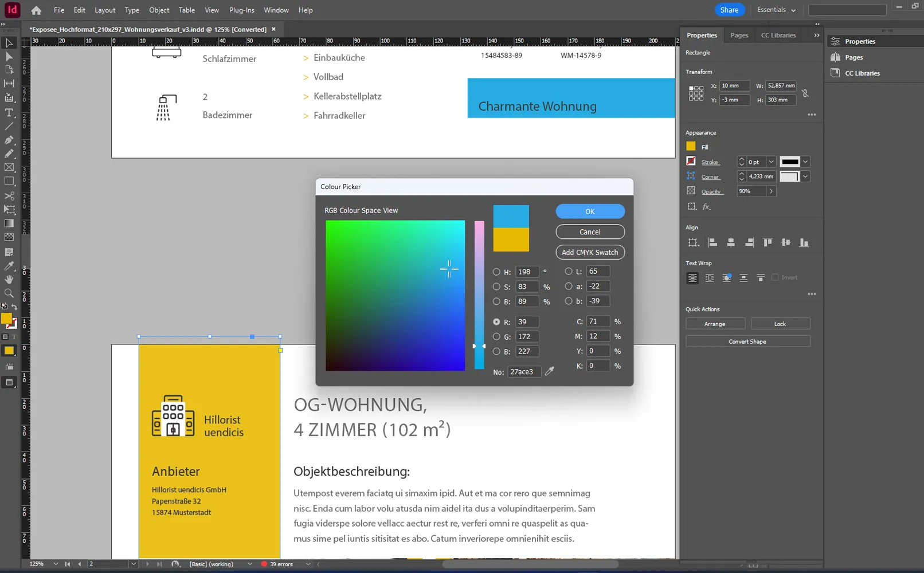
Task: Select the Hand tool
Action: [9, 280]
